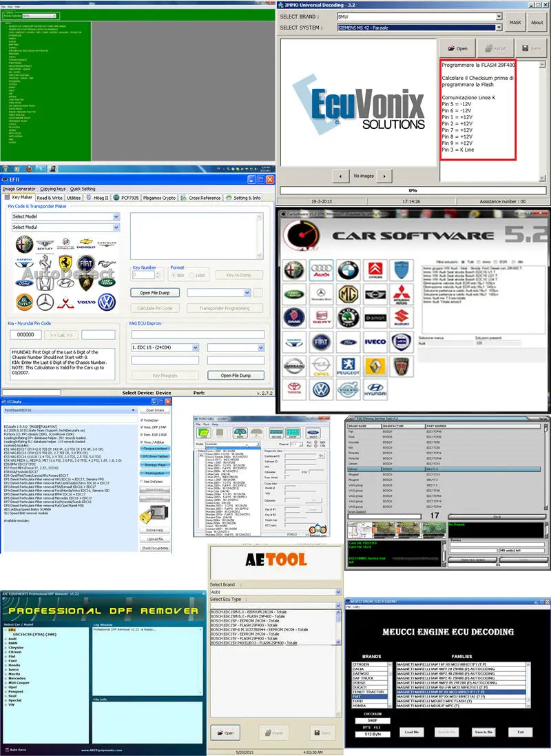Check the Use 2nd pass option in ECUsafe
Screen dimensions: 551x756
click(141, 481)
